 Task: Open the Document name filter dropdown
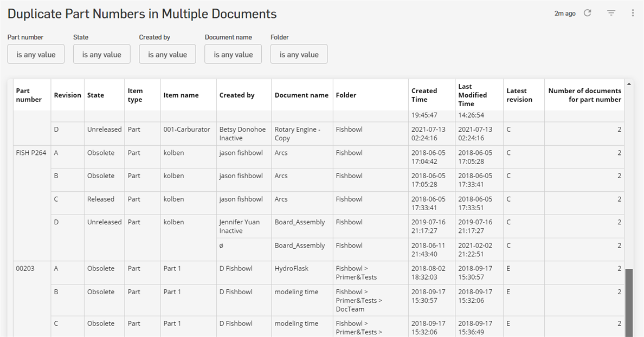(x=233, y=54)
